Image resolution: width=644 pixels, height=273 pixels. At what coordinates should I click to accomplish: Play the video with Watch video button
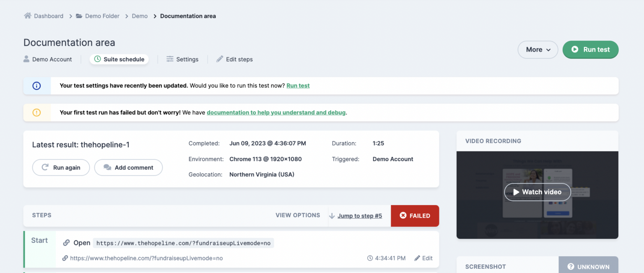[x=537, y=192]
